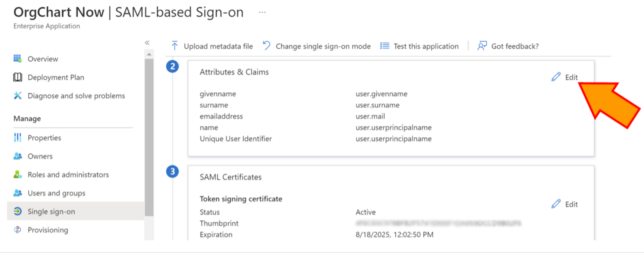Click the pencil icon in SAML Certificates

[x=556, y=204]
